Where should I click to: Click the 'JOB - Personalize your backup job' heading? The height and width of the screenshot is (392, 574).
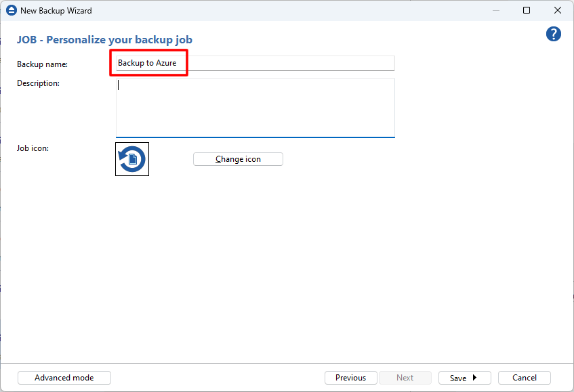[x=105, y=39]
